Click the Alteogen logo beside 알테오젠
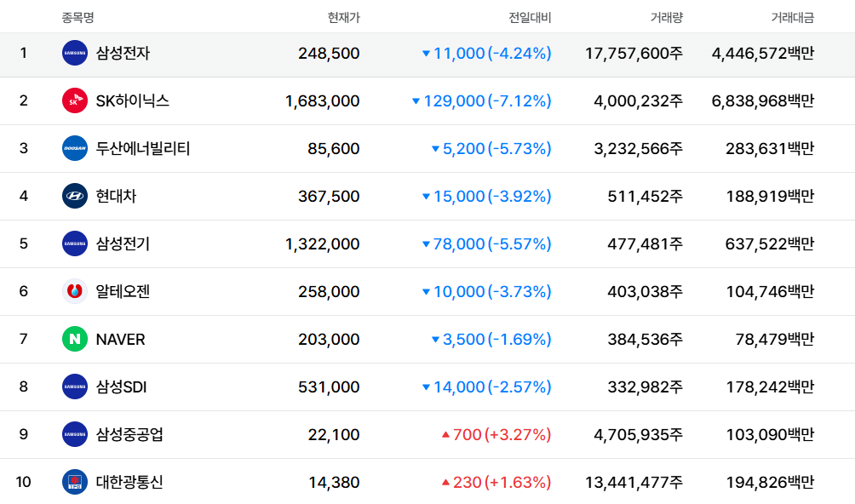The image size is (855, 504). coord(75,291)
